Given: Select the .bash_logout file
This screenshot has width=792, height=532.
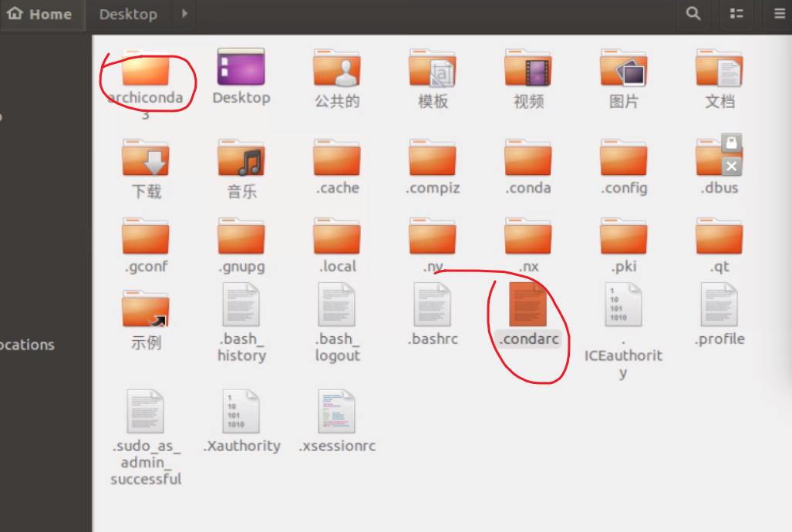Looking at the screenshot, I should pos(337,304).
